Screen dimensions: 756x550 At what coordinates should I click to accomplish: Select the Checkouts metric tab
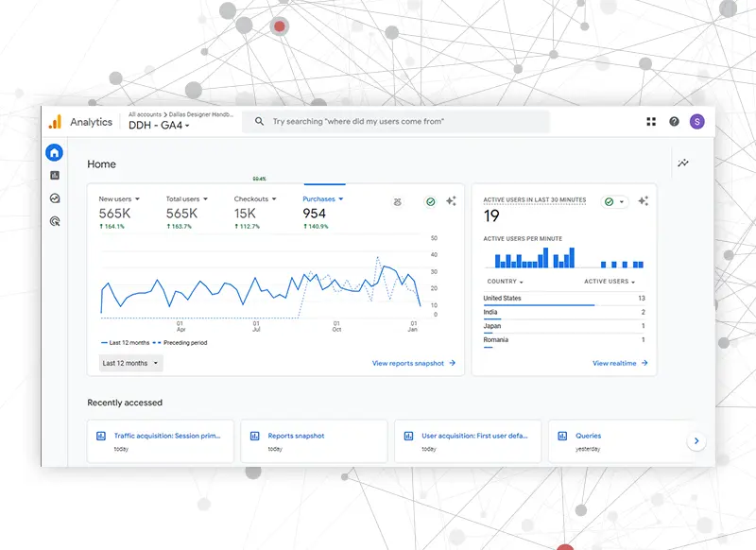point(255,199)
